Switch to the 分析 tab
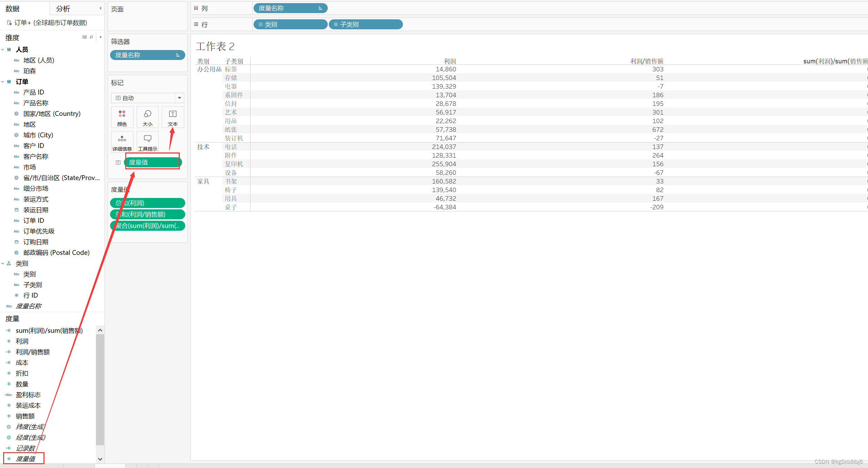The height and width of the screenshot is (468, 868). [x=63, y=9]
